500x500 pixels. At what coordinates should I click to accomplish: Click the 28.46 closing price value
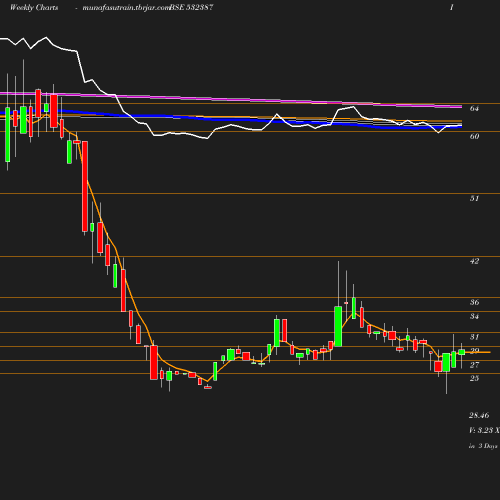[479, 415]
